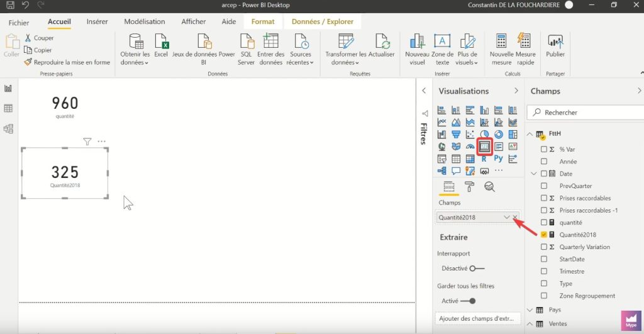Click the Actualiser button
This screenshot has height=334, width=644.
click(382, 45)
